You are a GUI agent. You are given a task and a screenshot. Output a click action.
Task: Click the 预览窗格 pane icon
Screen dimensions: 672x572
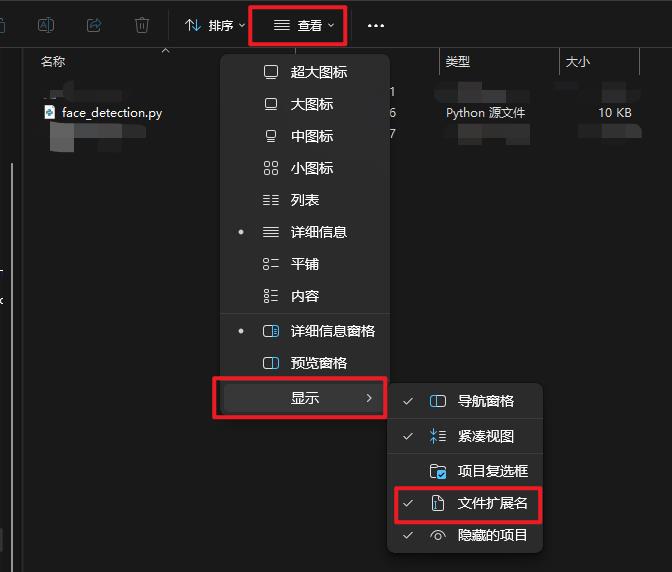[x=271, y=363]
